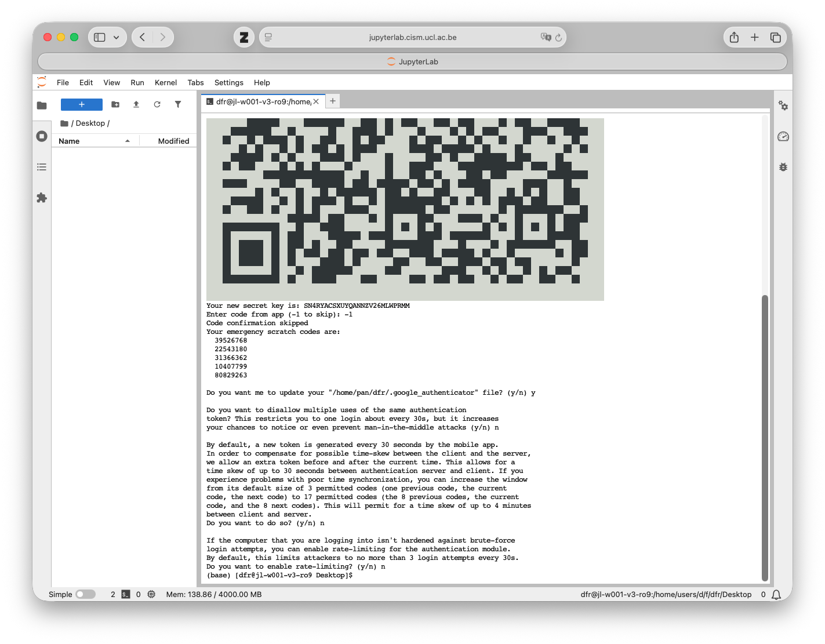Expand the Safari tab group dropdown chevron
This screenshot has height=644, width=825.
pyautogui.click(x=117, y=37)
